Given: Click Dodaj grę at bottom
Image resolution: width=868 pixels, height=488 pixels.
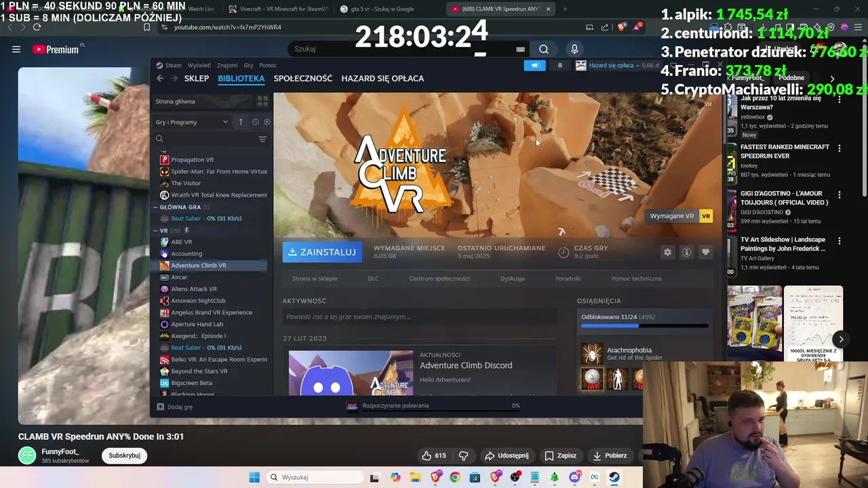Looking at the screenshot, I should click(175, 407).
